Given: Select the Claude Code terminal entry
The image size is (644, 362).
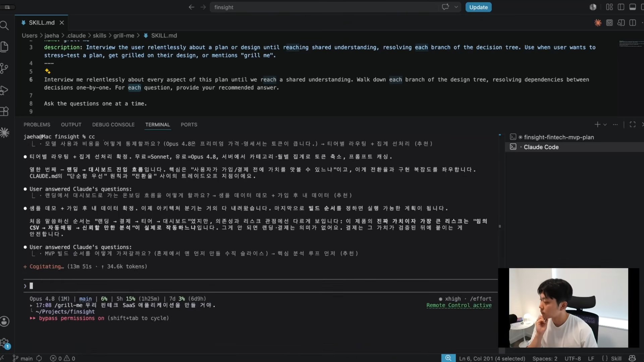Looking at the screenshot, I should click(x=574, y=147).
